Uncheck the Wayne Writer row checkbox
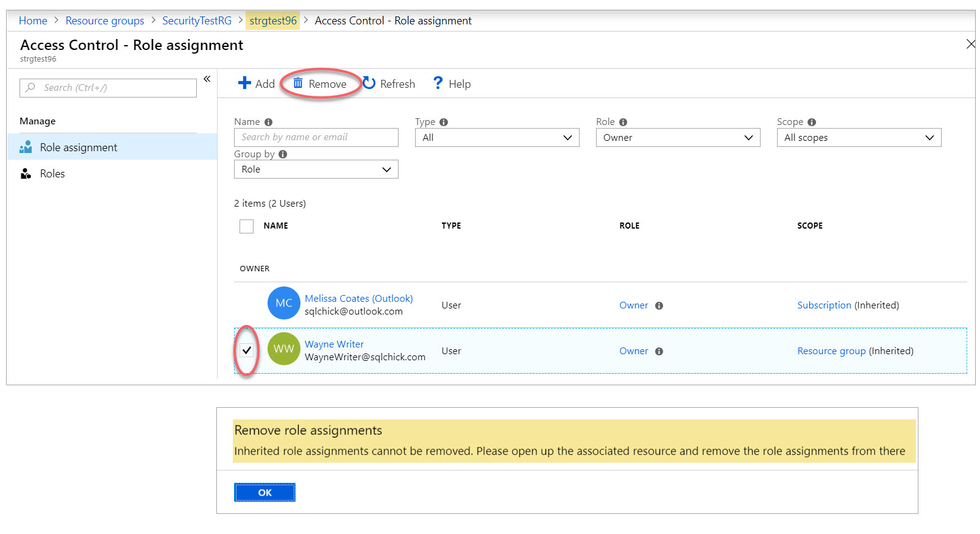Image resolution: width=980 pixels, height=534 pixels. pyautogui.click(x=246, y=350)
